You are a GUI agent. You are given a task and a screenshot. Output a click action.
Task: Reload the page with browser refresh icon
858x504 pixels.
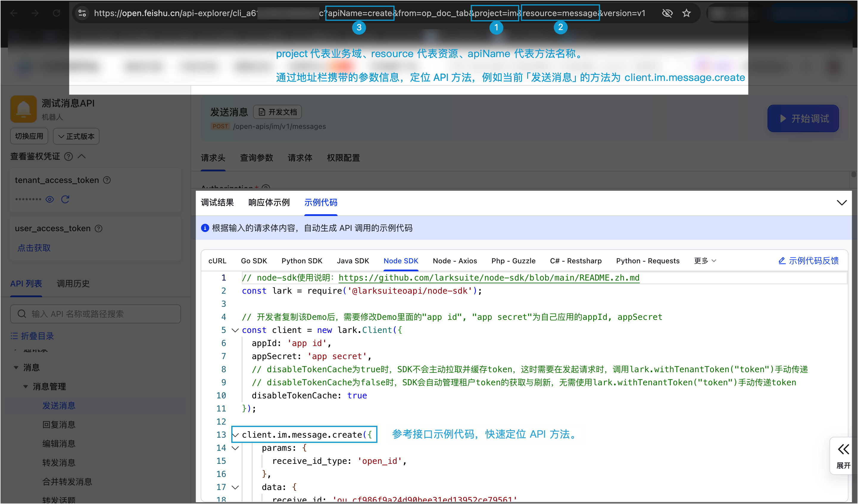(57, 13)
